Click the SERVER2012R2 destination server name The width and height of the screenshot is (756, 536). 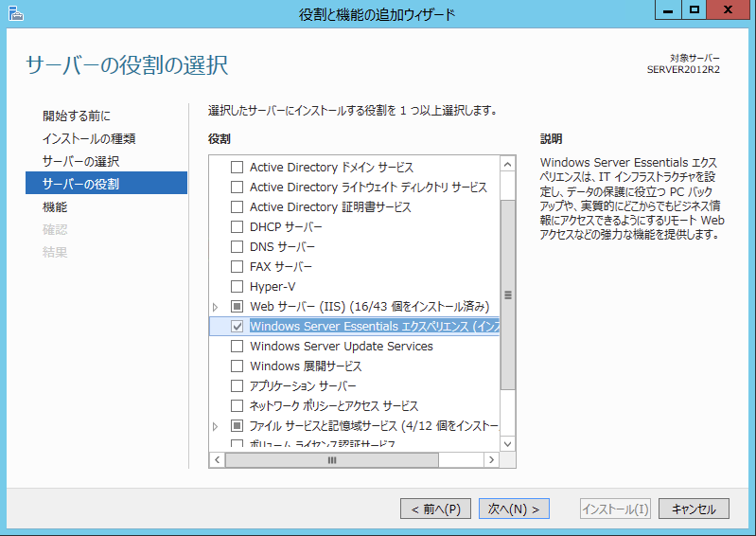(x=683, y=69)
